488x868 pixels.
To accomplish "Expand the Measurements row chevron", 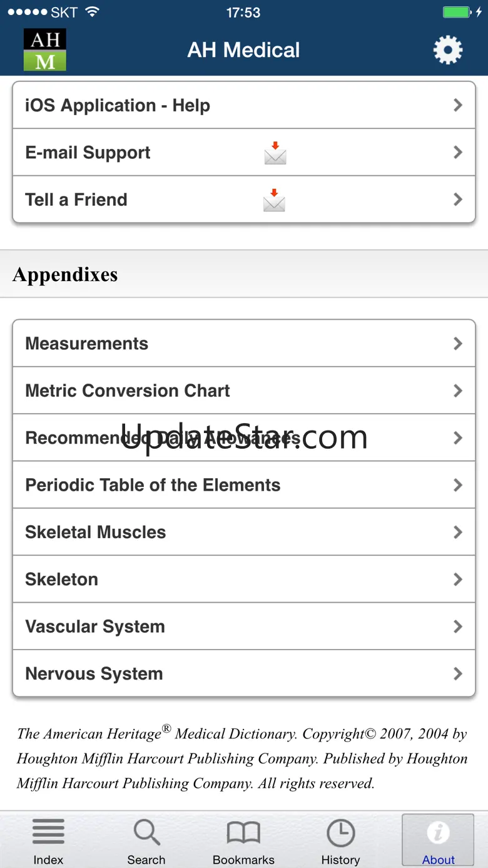I will [458, 344].
